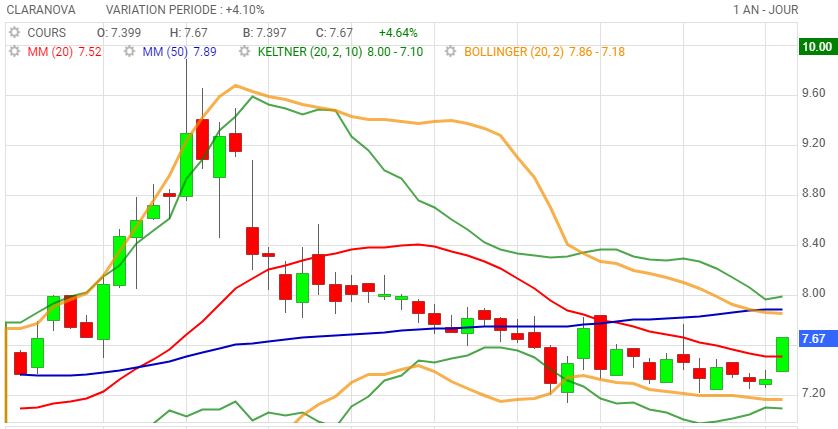Click the blue 7.67 current price tag
The width and height of the screenshot is (838, 429).
pos(817,339)
